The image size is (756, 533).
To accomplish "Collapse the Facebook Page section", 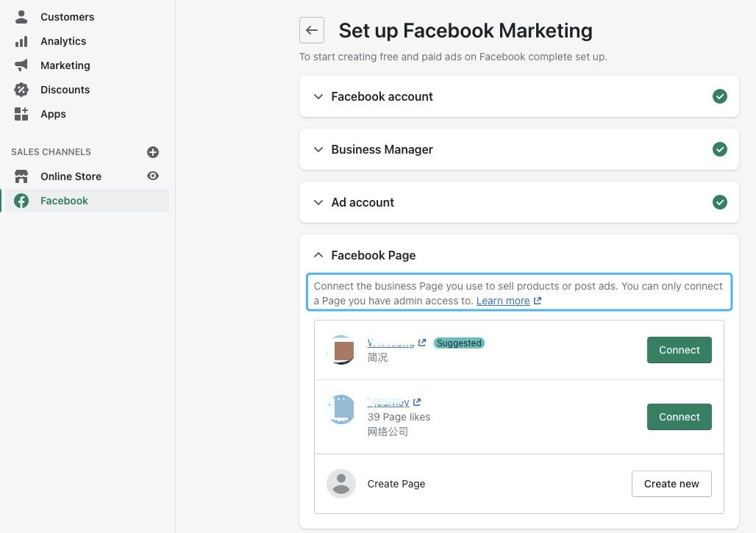I will (x=318, y=255).
